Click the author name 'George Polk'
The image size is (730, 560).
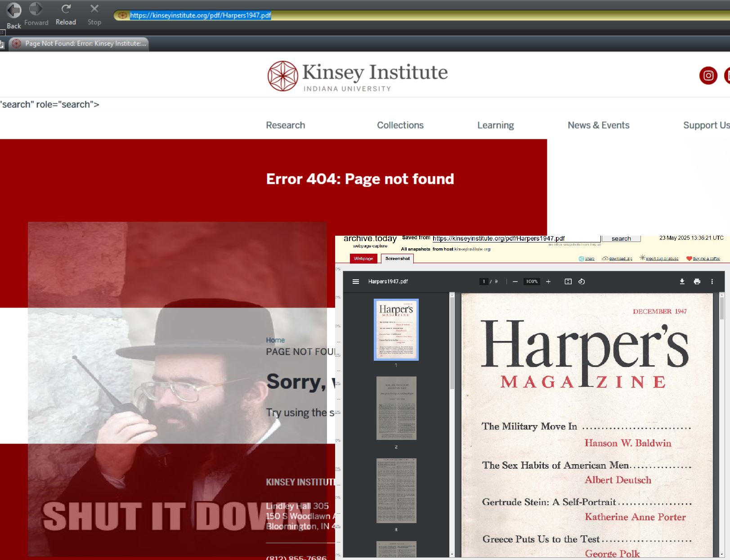coord(612,554)
